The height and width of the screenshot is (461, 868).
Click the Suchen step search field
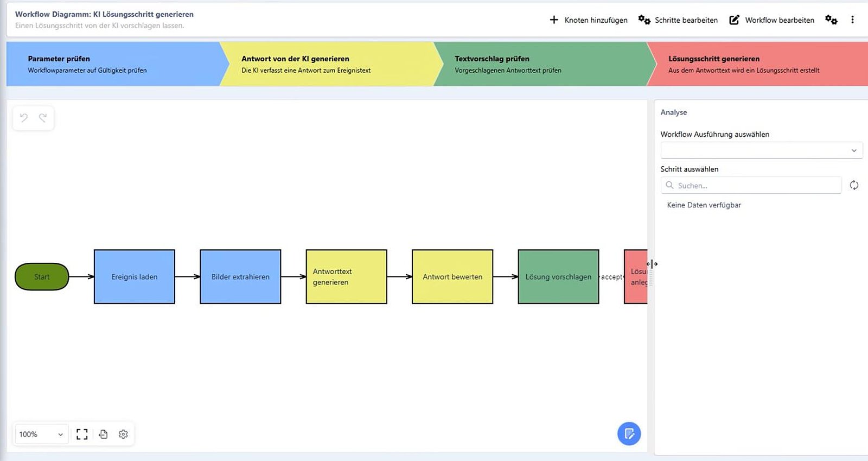[751, 185]
